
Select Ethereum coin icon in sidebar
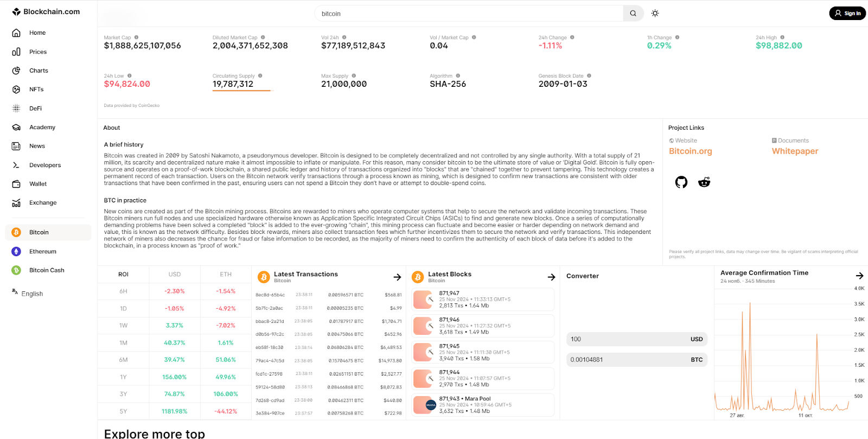pos(16,251)
